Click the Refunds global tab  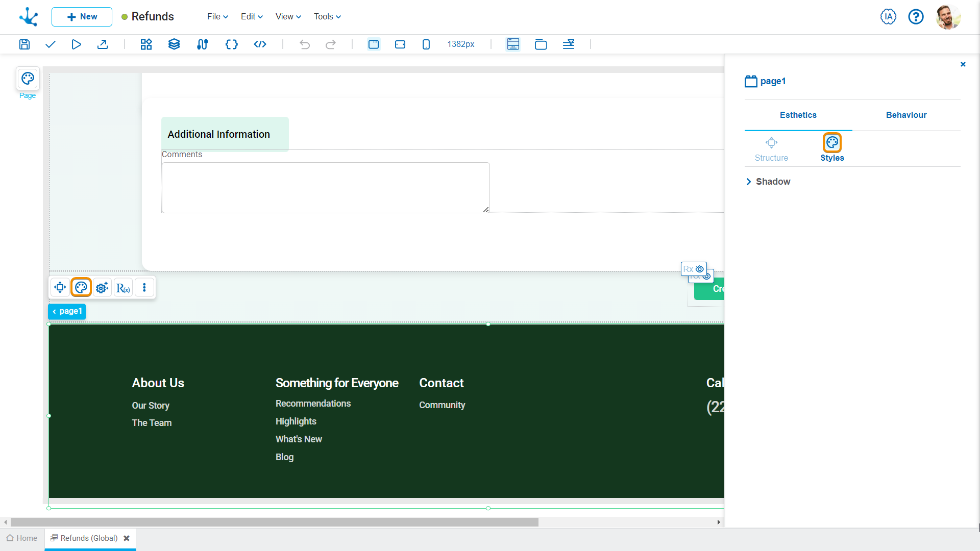tap(89, 538)
